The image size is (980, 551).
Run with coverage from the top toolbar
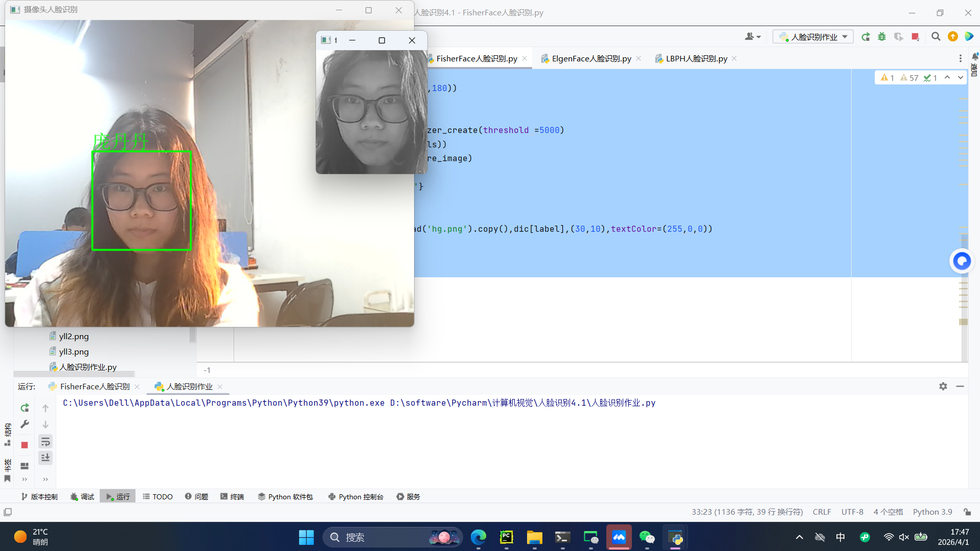coord(898,37)
